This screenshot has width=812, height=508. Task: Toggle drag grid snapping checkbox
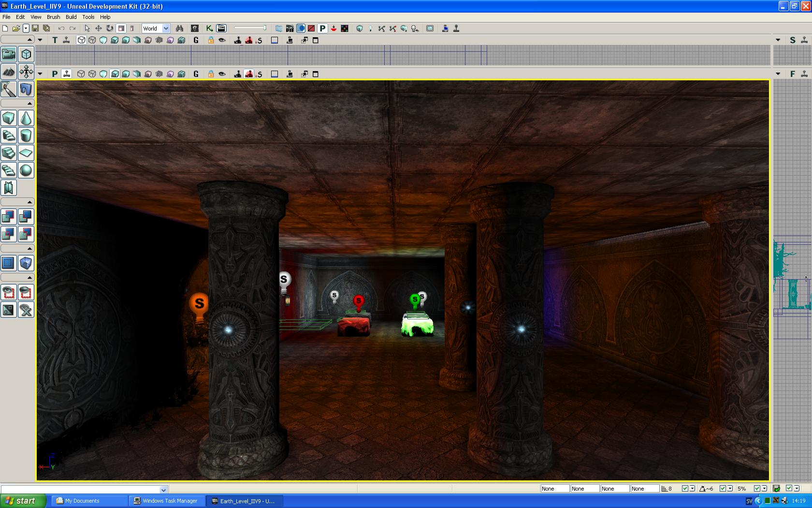pos(684,489)
